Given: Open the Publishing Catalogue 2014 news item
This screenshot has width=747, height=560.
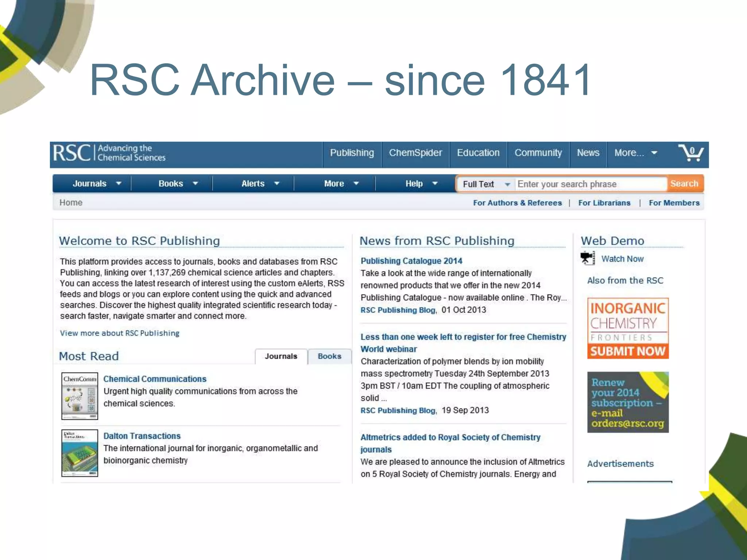Looking at the screenshot, I should 411,261.
